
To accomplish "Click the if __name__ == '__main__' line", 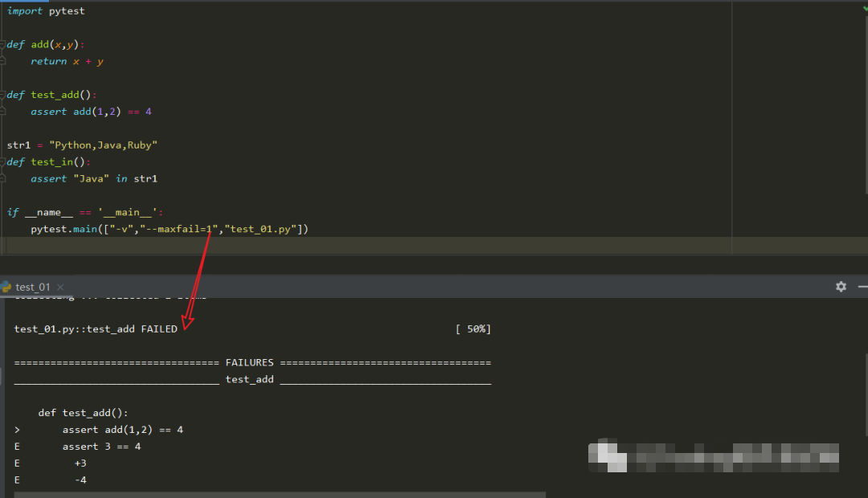I will [x=85, y=213].
